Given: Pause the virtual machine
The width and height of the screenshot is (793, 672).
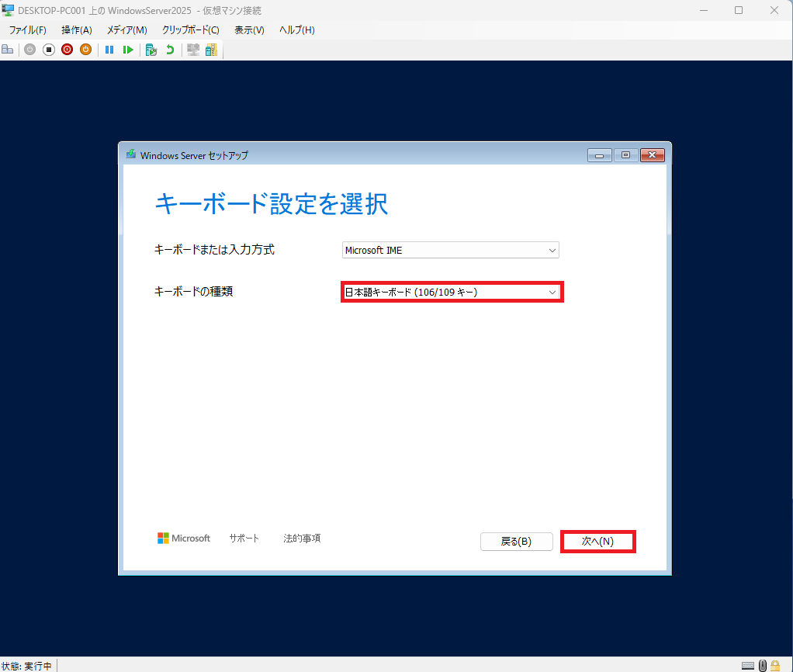Looking at the screenshot, I should [109, 50].
